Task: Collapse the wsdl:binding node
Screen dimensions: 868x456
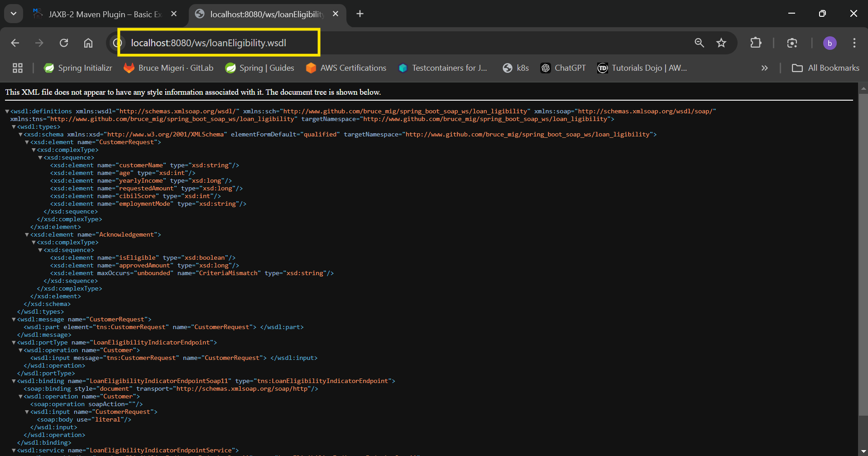Action: (x=14, y=381)
